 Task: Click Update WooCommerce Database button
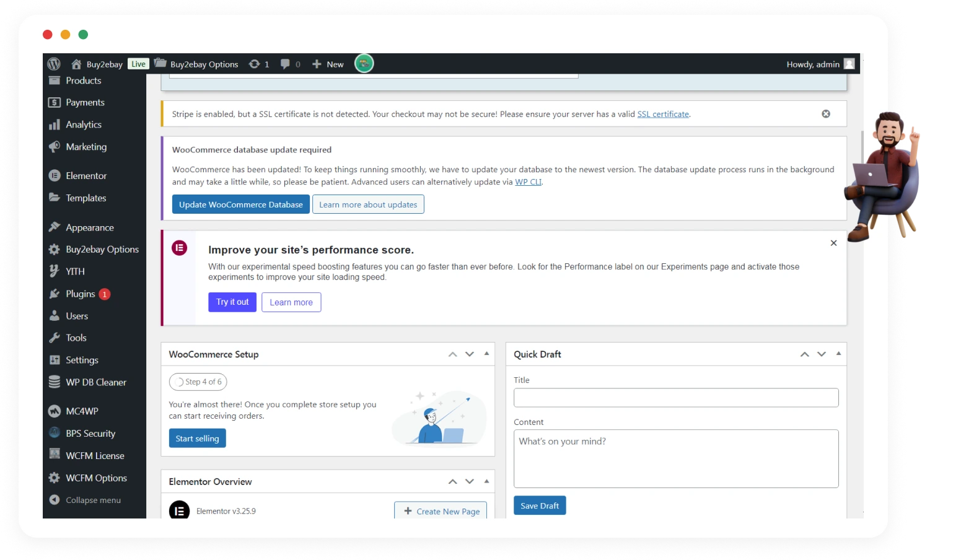(x=241, y=204)
